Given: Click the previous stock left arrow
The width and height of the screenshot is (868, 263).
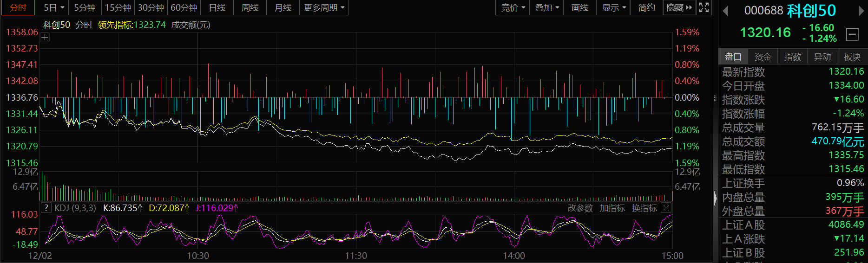Looking at the screenshot, I should 725,11.
